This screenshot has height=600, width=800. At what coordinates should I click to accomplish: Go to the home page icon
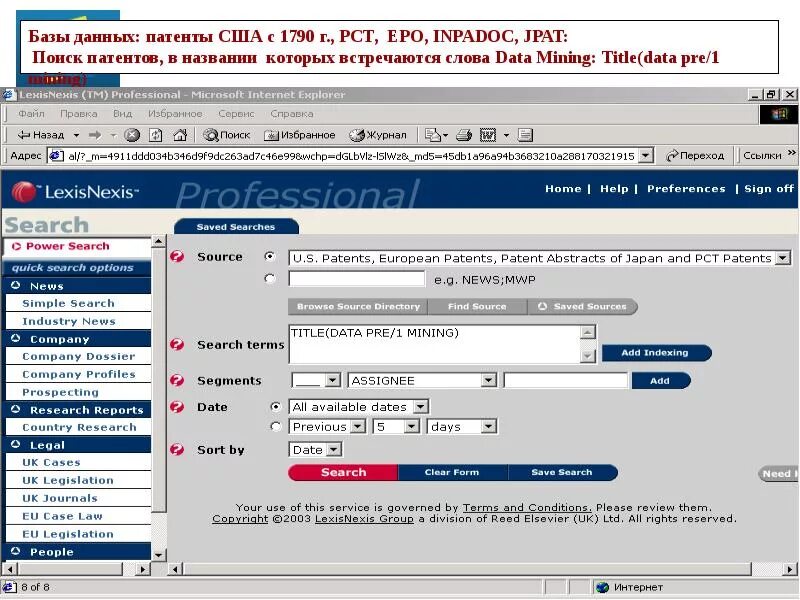pyautogui.click(x=180, y=135)
